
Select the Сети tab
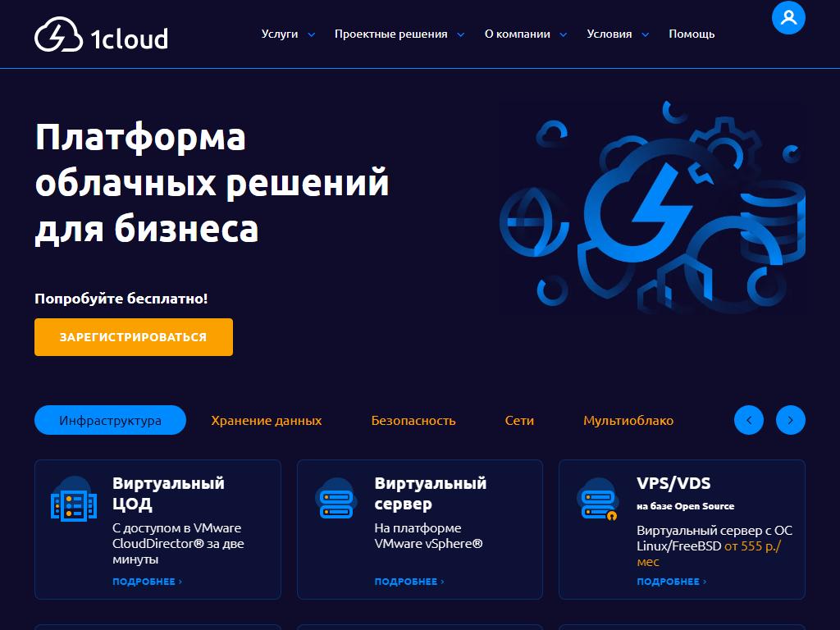click(519, 420)
